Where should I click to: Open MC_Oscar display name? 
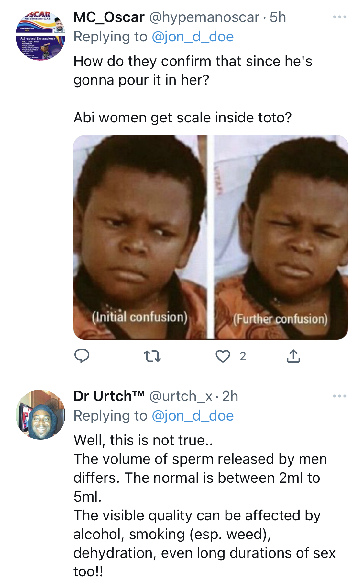pyautogui.click(x=109, y=17)
